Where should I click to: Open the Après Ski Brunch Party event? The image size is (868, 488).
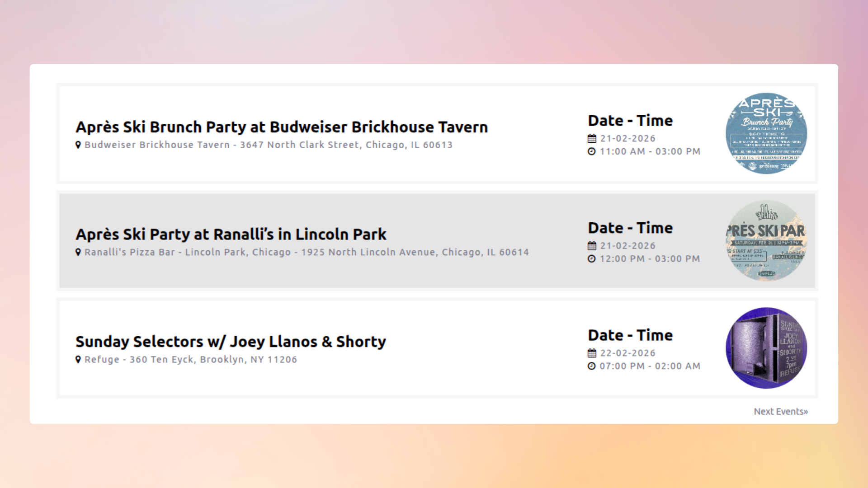point(282,127)
